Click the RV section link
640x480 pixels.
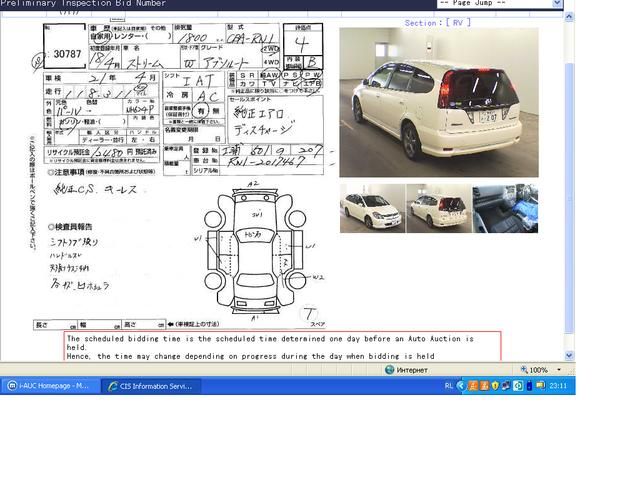pyautogui.click(x=459, y=22)
